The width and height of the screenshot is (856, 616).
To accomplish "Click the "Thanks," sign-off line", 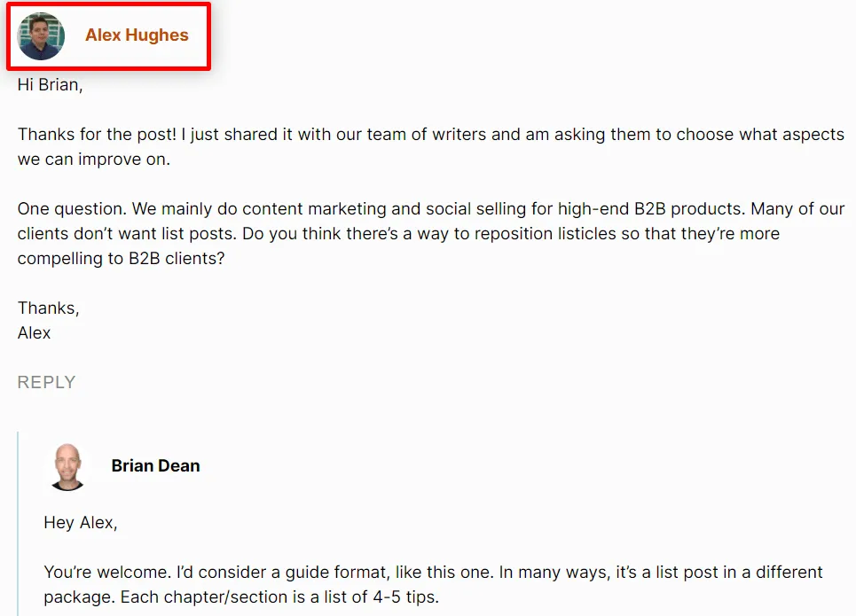I will click(49, 308).
